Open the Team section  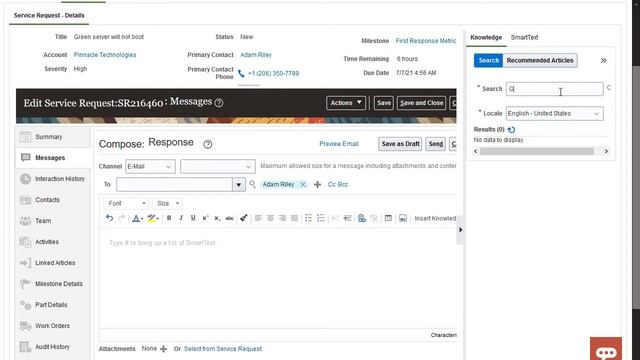click(x=53, y=221)
